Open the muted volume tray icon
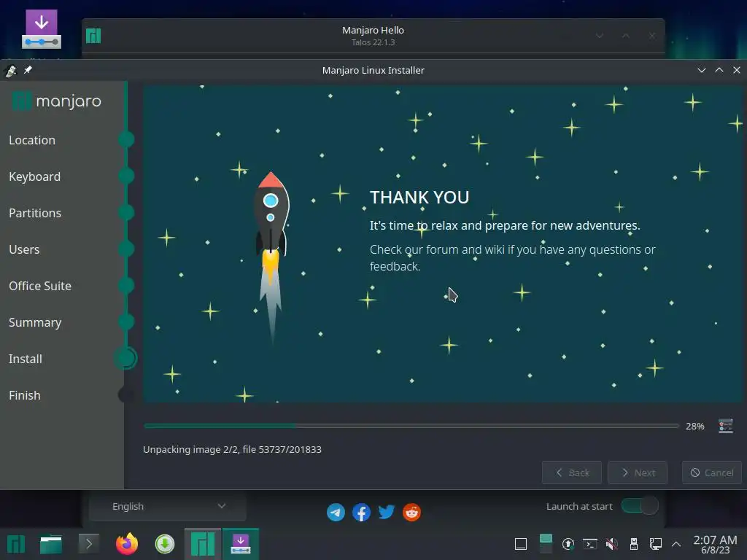 click(x=612, y=544)
